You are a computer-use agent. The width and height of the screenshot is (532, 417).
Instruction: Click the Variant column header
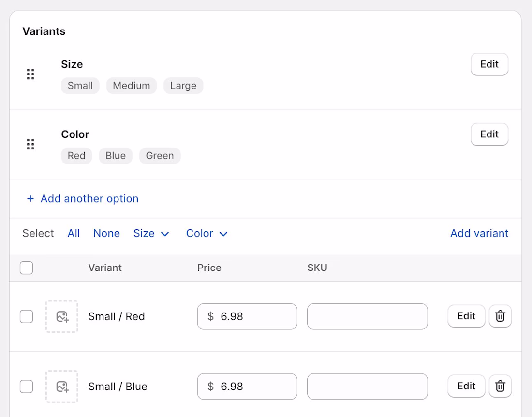click(105, 268)
